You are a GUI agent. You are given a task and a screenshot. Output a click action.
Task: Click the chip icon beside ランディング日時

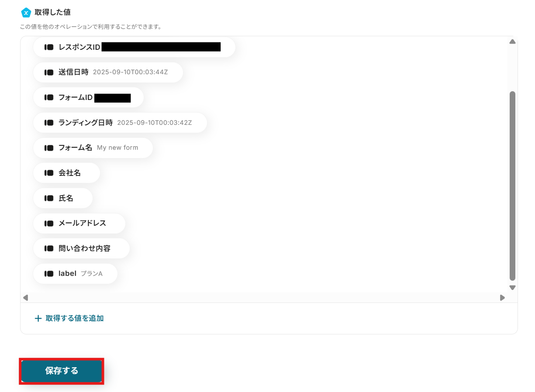49,123
